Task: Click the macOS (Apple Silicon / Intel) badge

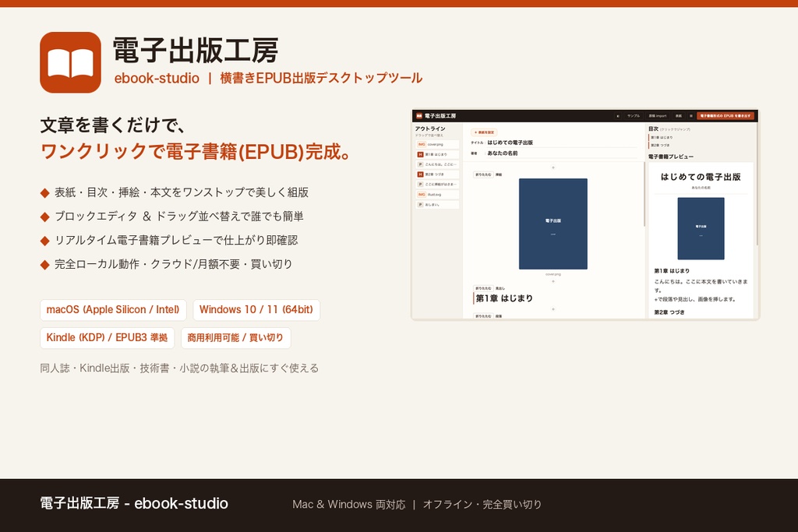Action: tap(113, 310)
